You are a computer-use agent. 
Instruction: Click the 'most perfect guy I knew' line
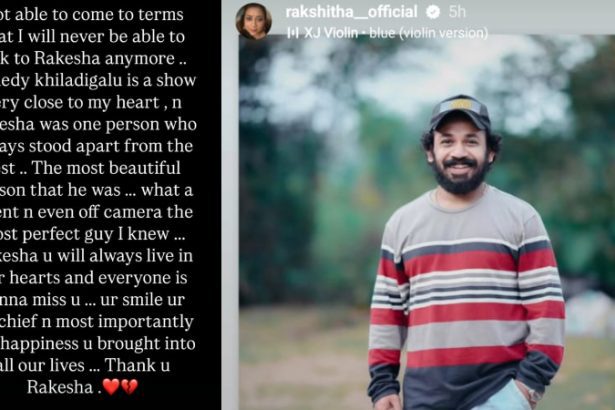[x=92, y=234]
